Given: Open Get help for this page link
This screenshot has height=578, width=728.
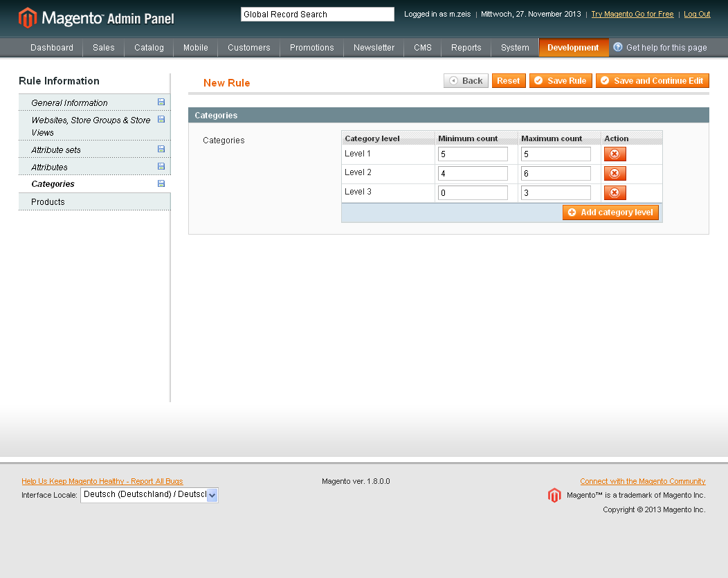Looking at the screenshot, I should pyautogui.click(x=666, y=47).
